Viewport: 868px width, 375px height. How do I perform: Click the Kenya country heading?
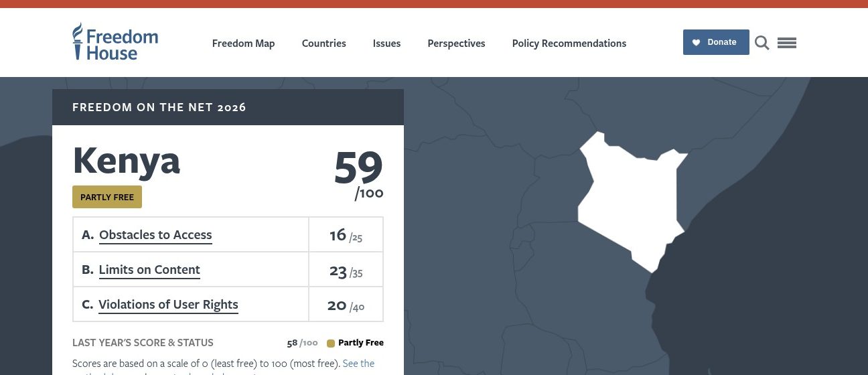127,161
